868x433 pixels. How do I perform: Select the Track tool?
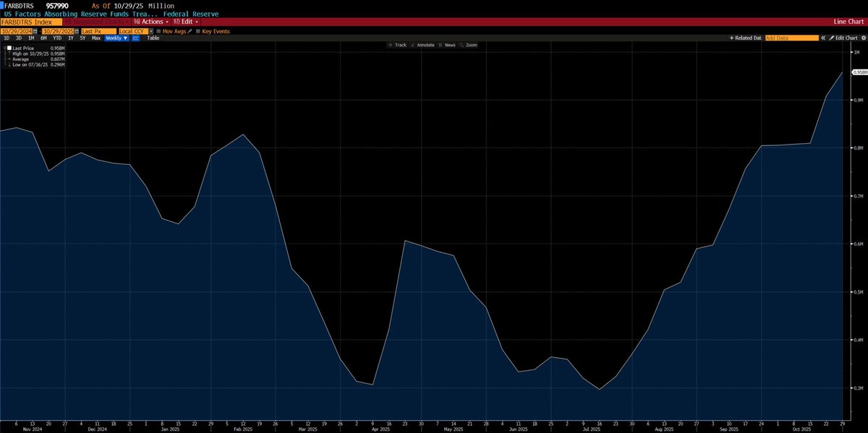(x=399, y=45)
